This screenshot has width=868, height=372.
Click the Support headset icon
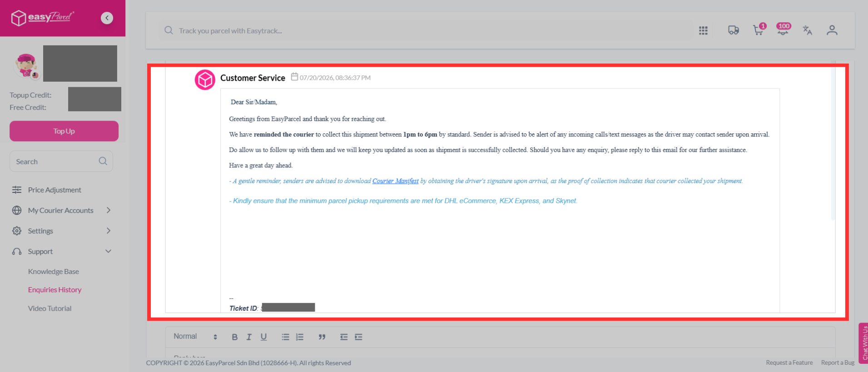(17, 251)
